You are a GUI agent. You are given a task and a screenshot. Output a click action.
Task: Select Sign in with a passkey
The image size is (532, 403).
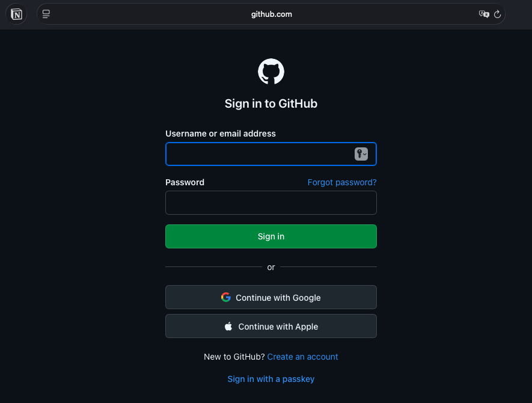click(271, 379)
